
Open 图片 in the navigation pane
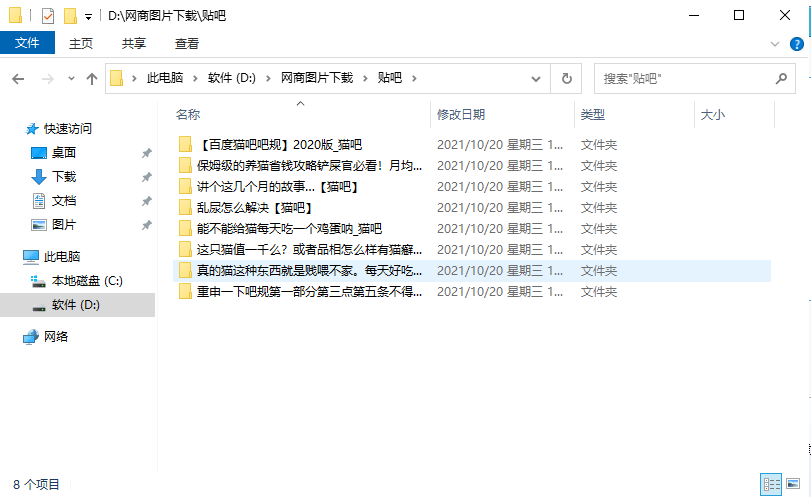(x=64, y=224)
